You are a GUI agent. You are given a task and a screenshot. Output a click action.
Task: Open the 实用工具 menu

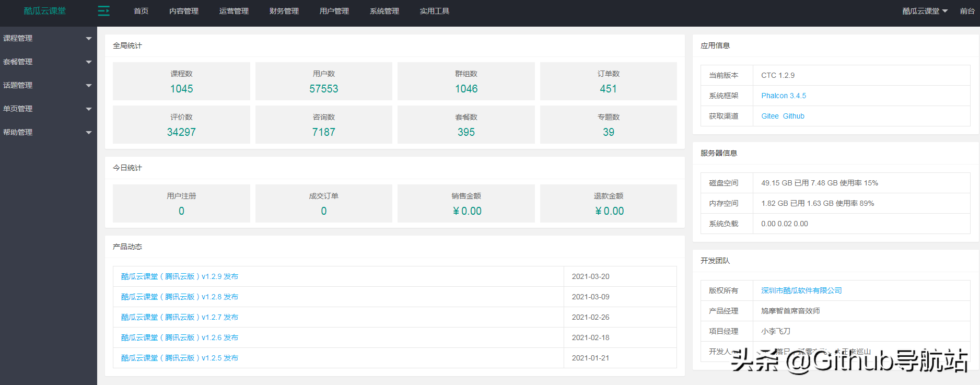tap(435, 11)
